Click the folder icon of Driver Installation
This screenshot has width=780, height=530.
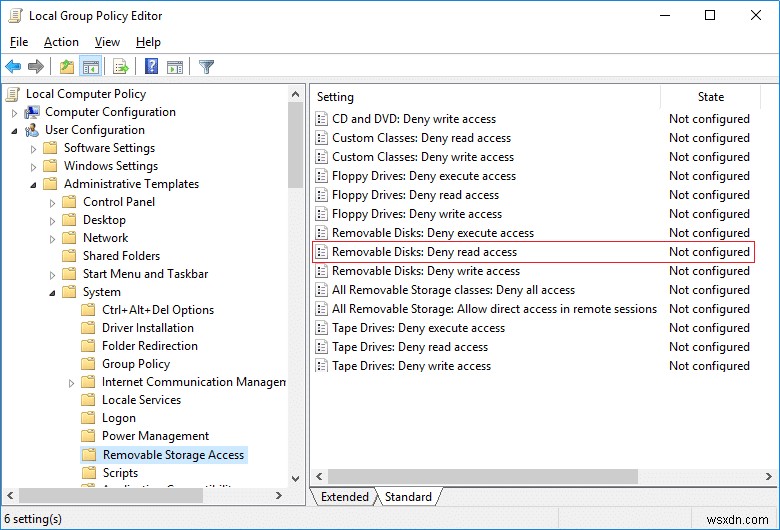tap(88, 327)
